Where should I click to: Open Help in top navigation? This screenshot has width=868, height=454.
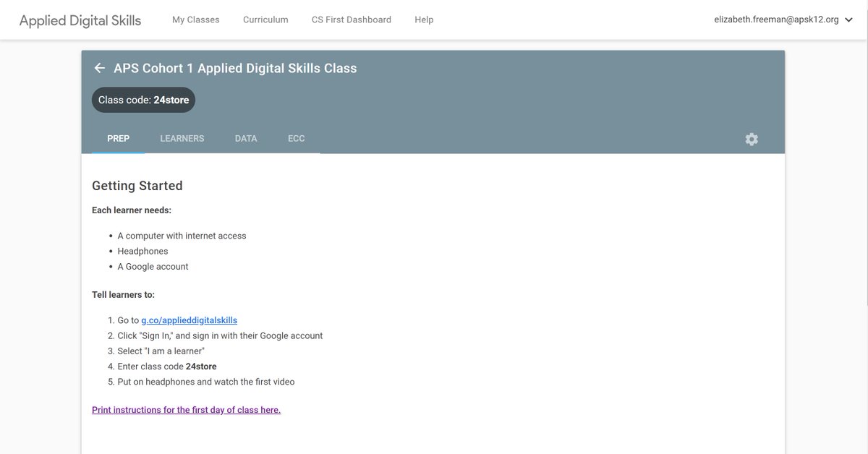(x=424, y=20)
